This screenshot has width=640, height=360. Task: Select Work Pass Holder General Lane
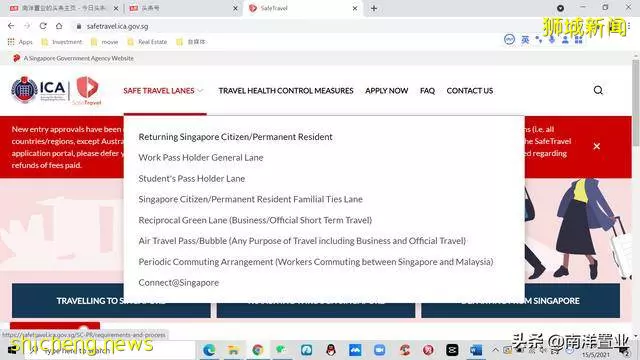tap(201, 158)
